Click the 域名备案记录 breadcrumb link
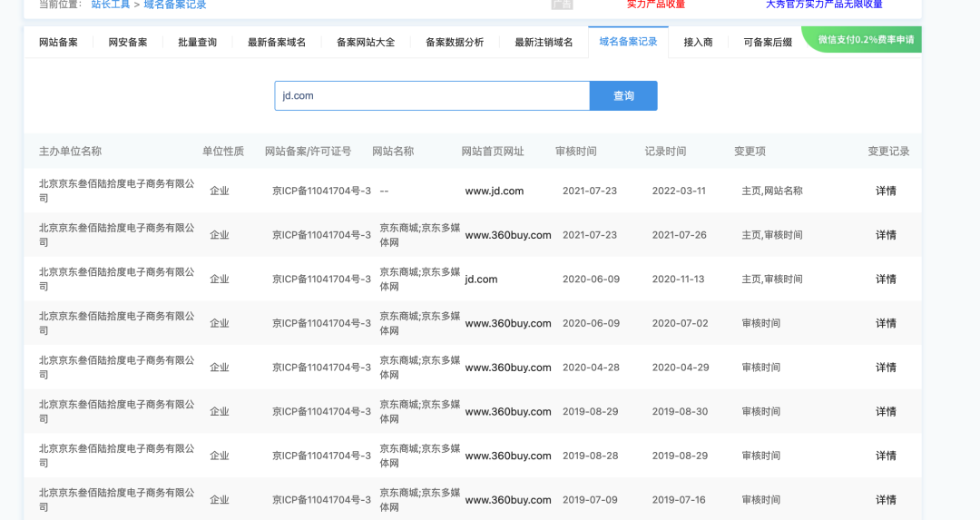 coord(175,5)
